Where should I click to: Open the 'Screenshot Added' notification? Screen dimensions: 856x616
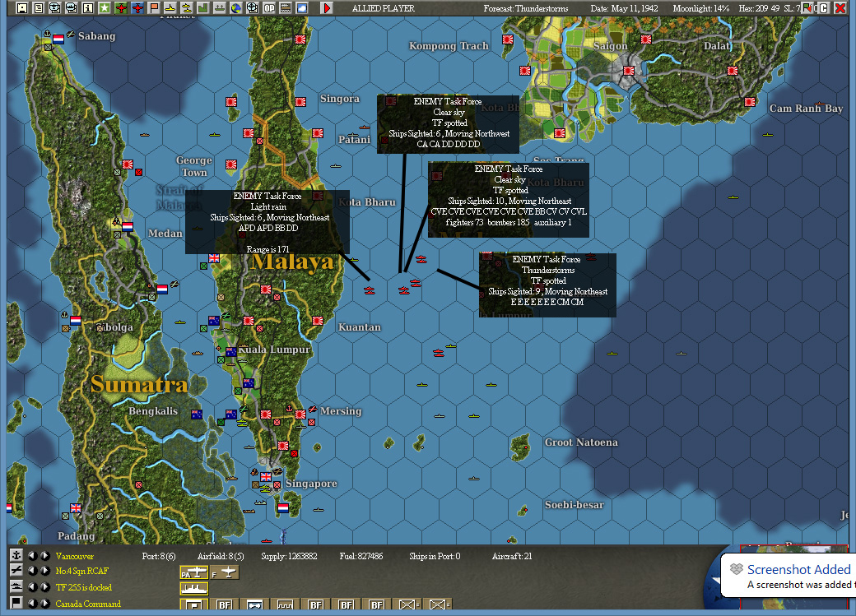[789, 576]
